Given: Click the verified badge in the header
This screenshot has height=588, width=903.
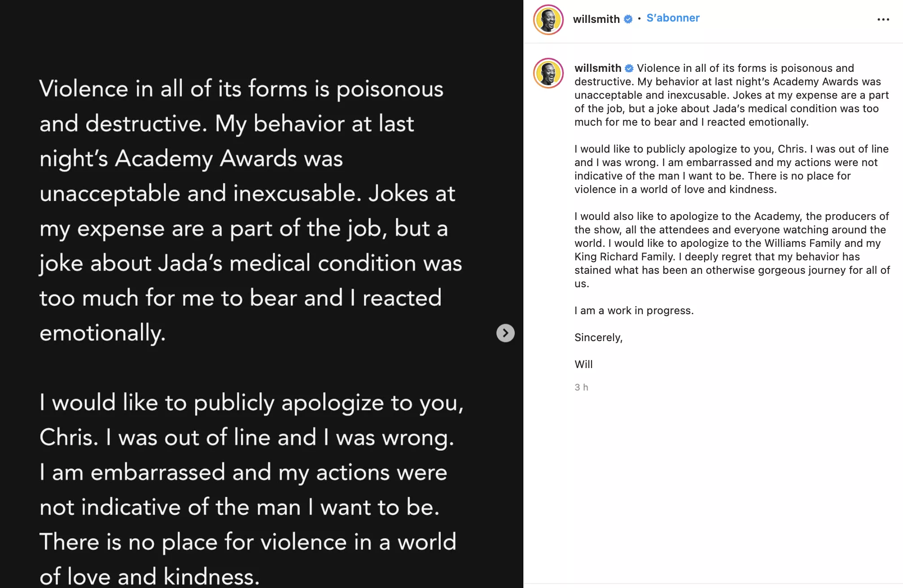Looking at the screenshot, I should pos(628,19).
